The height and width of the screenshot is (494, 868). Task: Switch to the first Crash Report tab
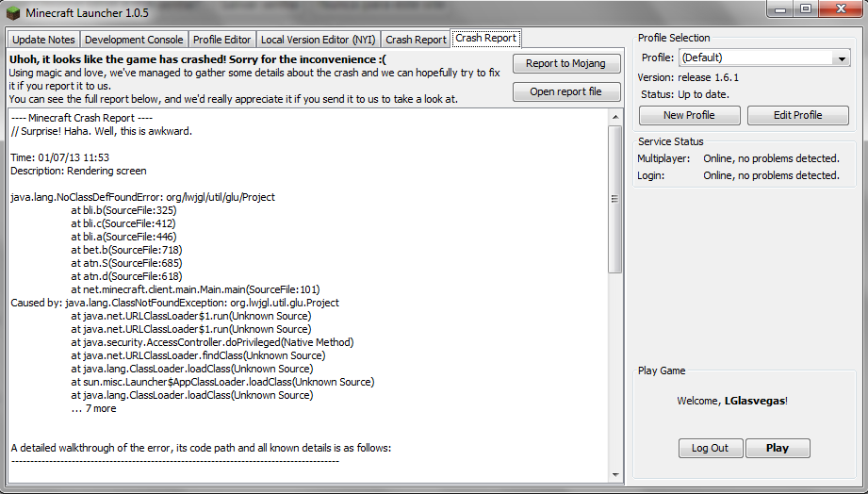click(x=416, y=40)
